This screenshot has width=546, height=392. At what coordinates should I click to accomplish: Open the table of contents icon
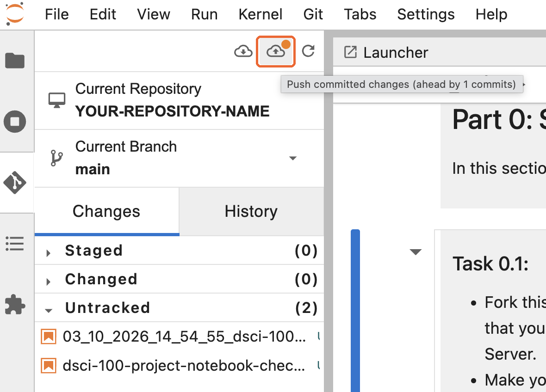[15, 244]
